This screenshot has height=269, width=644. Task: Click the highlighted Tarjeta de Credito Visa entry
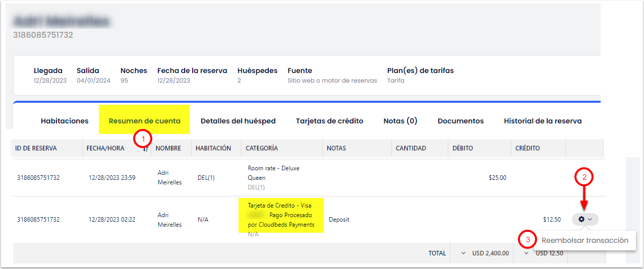point(281,215)
